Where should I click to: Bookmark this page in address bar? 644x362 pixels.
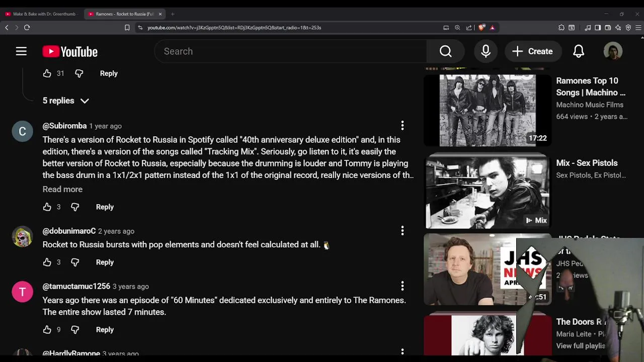[x=127, y=28]
